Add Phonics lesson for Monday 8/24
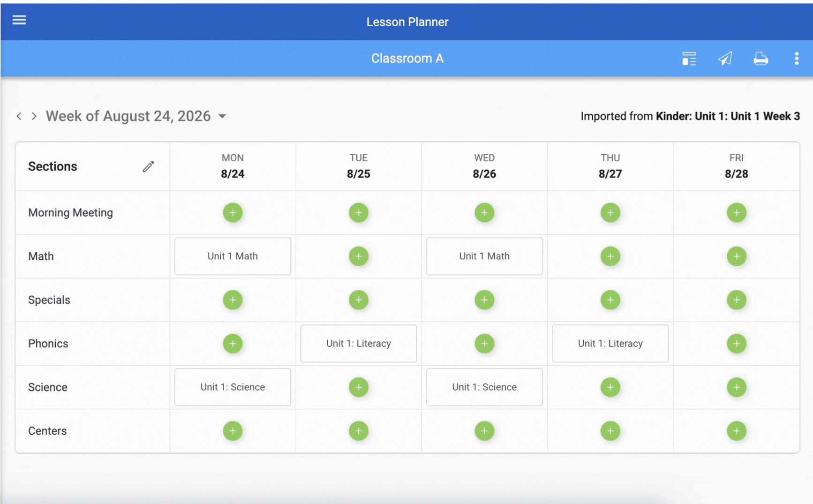The height and width of the screenshot is (504, 813). [233, 344]
